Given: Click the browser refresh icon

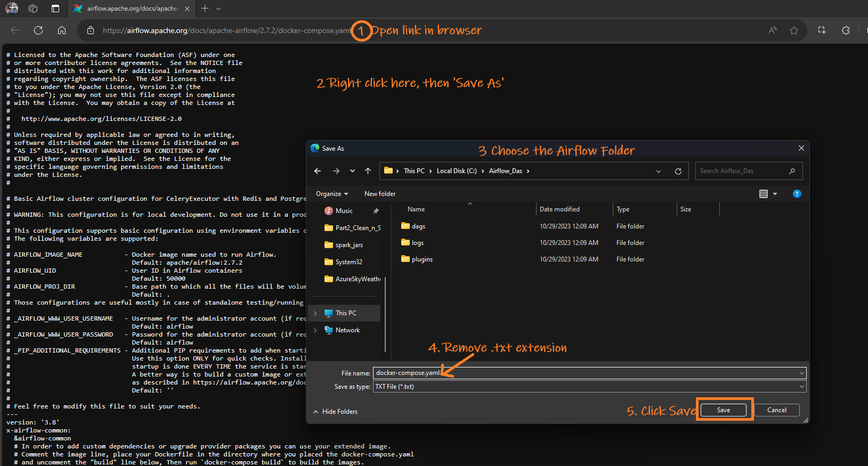Looking at the screenshot, I should [x=38, y=30].
